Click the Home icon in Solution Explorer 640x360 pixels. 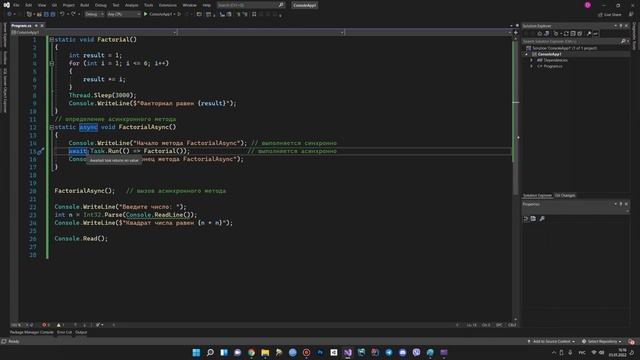pyautogui.click(x=540, y=33)
